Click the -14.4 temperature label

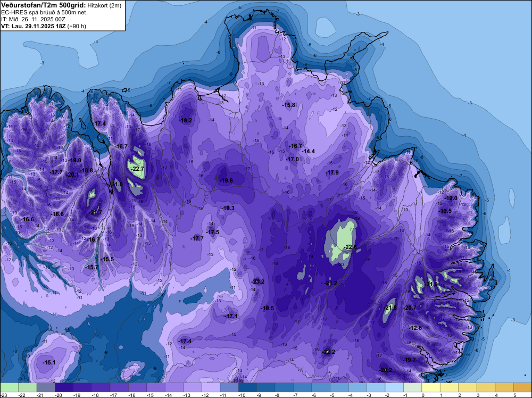point(309,151)
